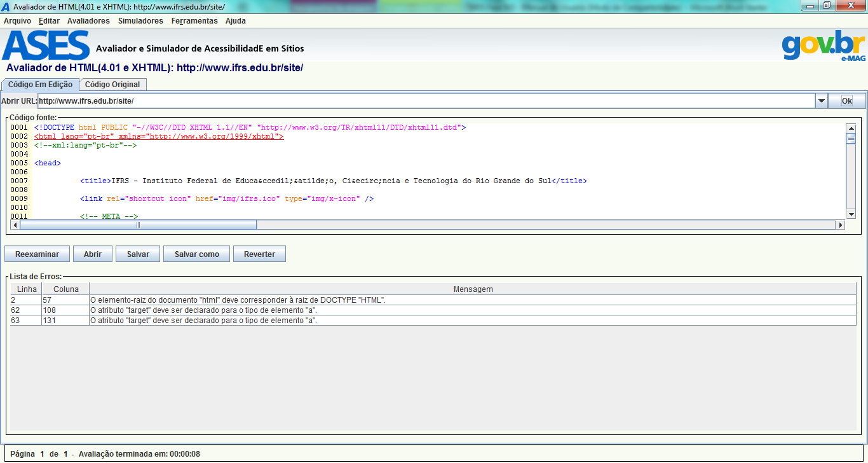Maximize the ASES window

826,5
